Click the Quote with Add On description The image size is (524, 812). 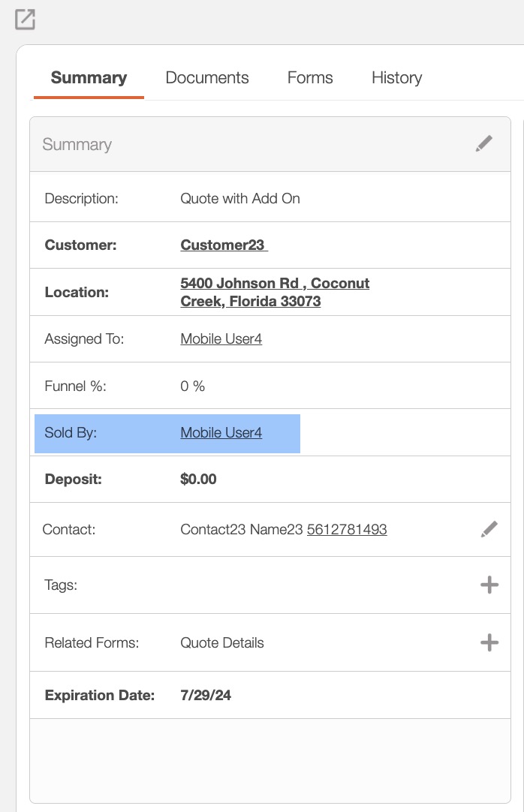point(240,199)
